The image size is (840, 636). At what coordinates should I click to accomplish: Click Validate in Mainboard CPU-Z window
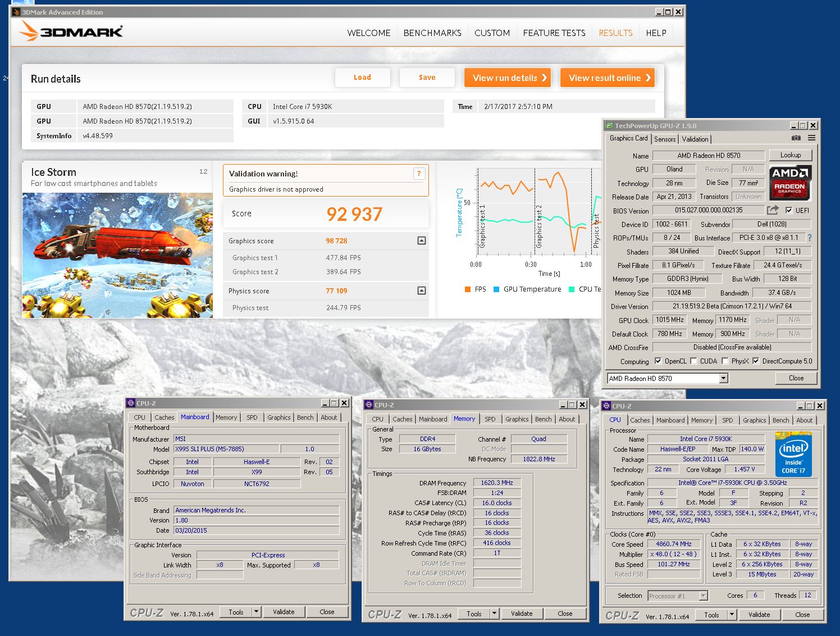click(x=284, y=612)
